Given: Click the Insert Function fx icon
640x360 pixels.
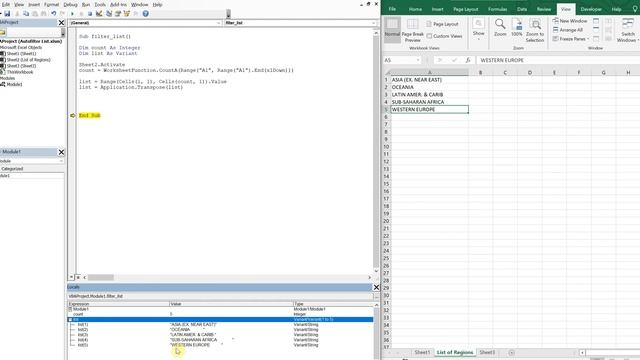Looking at the screenshot, I should (x=468, y=60).
